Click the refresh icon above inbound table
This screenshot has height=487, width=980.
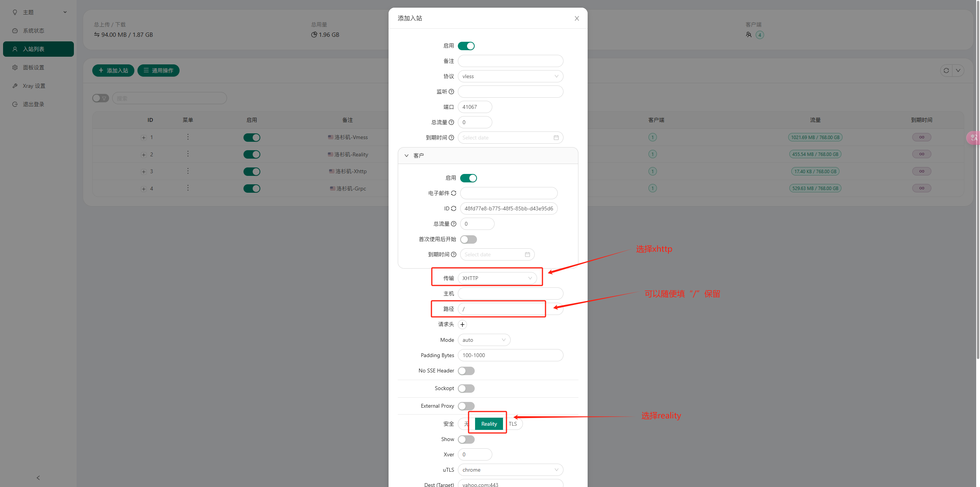tap(946, 71)
